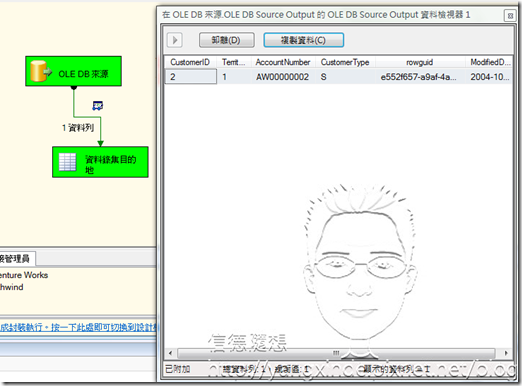Screen dimensions: 522x386
Task: Click the 複製資料(C) copy data button
Action: coord(303,40)
